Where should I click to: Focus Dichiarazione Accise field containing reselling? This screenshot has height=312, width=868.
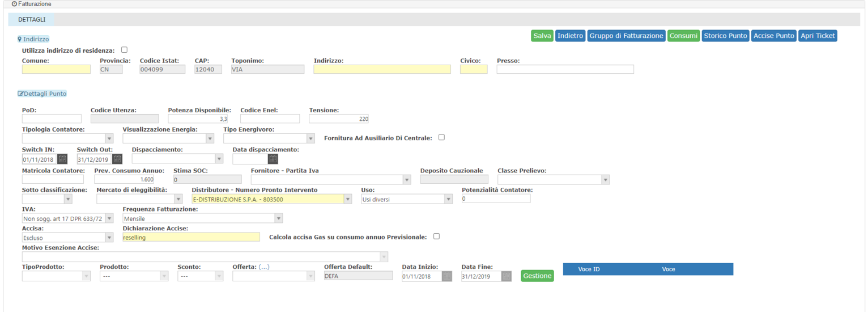pyautogui.click(x=191, y=237)
